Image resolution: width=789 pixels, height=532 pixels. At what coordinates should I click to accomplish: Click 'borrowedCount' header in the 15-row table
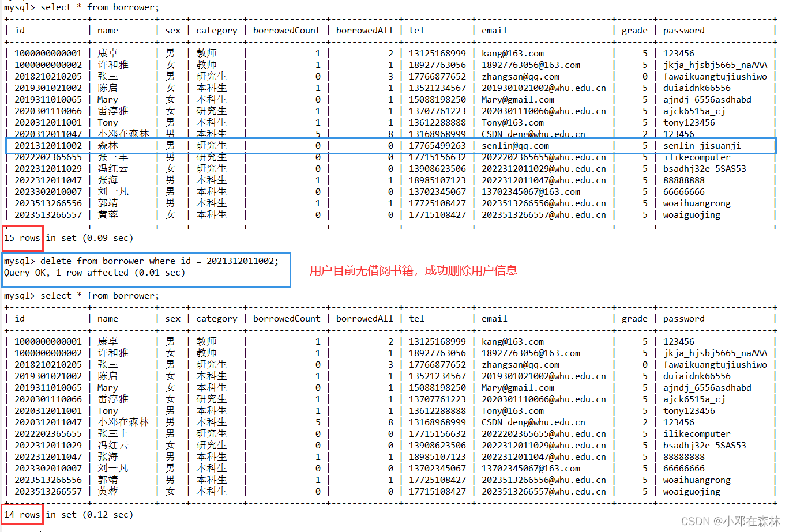click(287, 31)
